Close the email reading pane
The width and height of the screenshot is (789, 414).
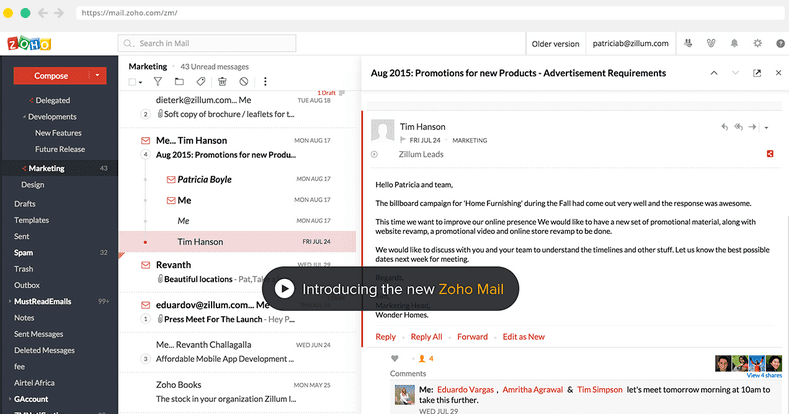point(778,73)
